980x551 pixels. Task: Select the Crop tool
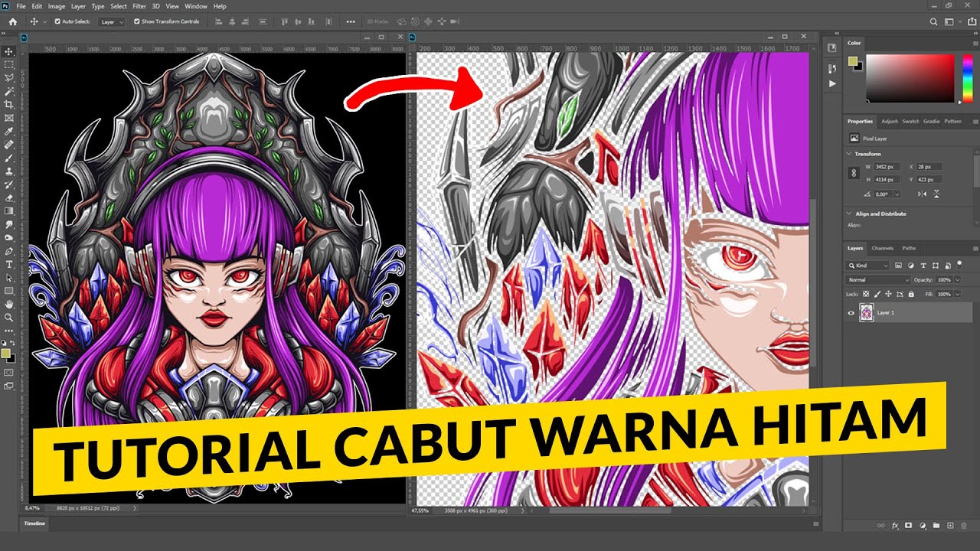[x=9, y=104]
